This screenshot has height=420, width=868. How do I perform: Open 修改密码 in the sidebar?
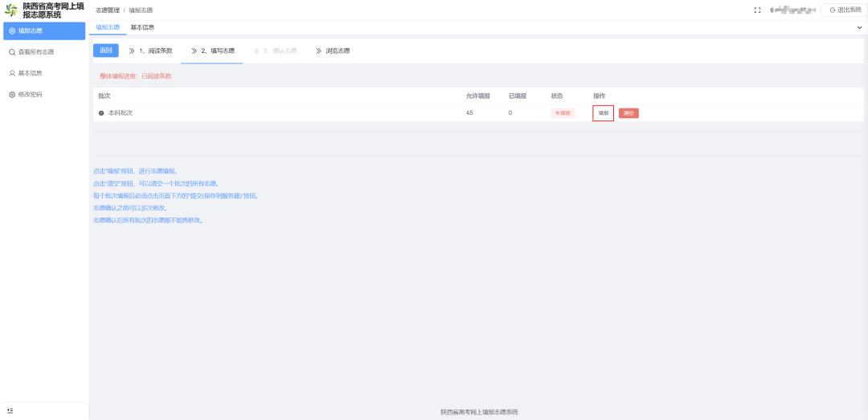point(30,94)
